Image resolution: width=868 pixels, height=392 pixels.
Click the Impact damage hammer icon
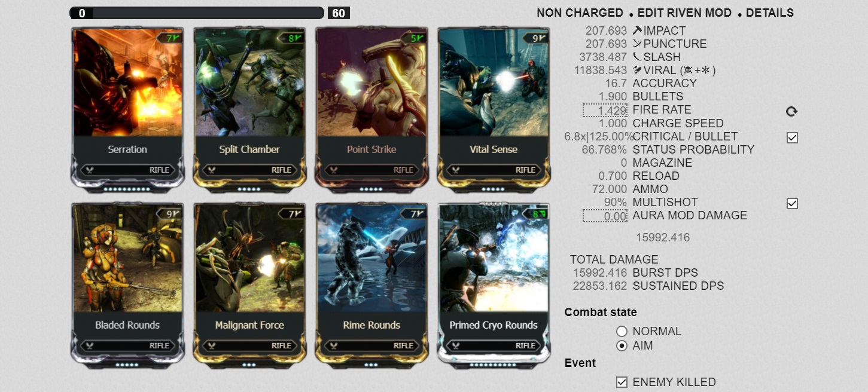click(x=637, y=30)
